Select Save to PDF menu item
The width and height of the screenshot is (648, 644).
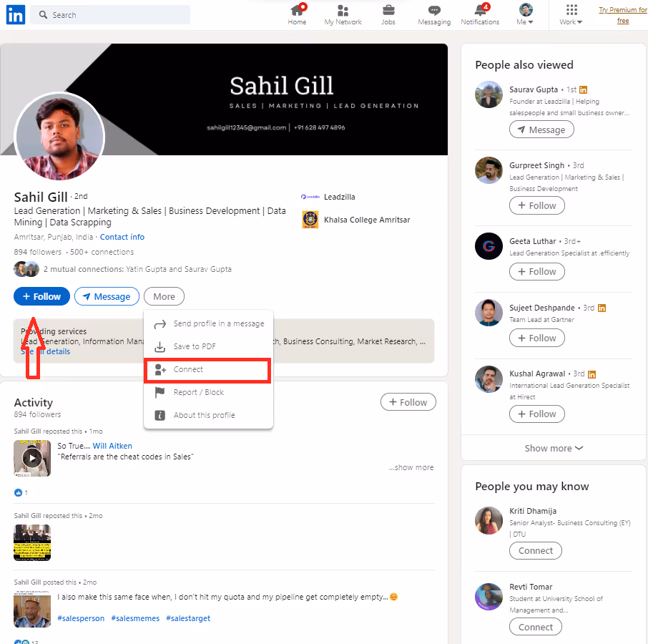coord(208,346)
